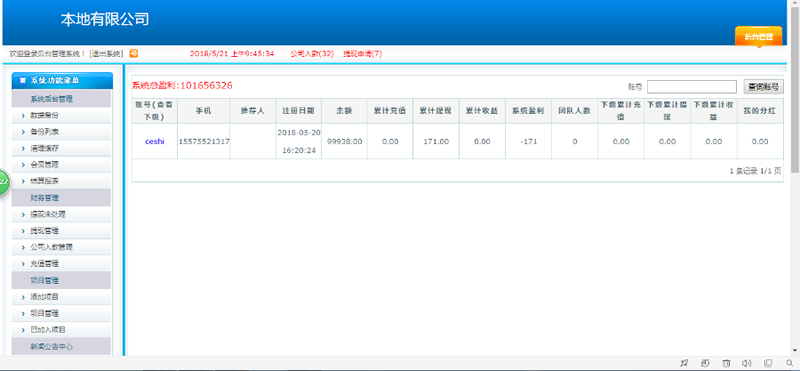Click the -171 system profit cell

pos(529,141)
